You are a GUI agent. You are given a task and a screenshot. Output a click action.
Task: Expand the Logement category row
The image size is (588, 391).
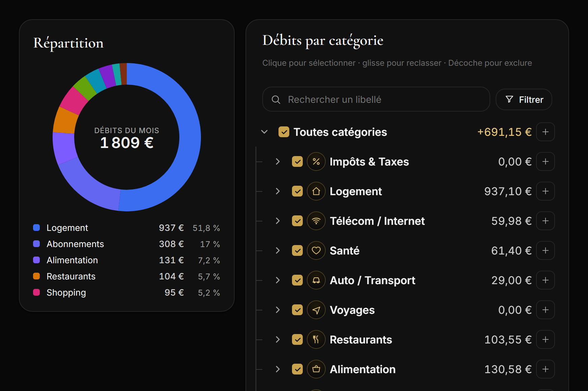[278, 191]
